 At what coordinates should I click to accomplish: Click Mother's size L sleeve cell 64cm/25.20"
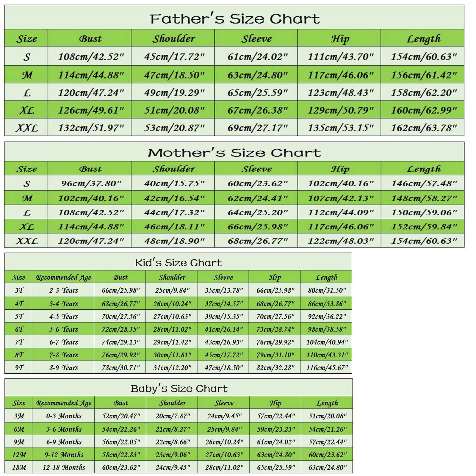257,212
